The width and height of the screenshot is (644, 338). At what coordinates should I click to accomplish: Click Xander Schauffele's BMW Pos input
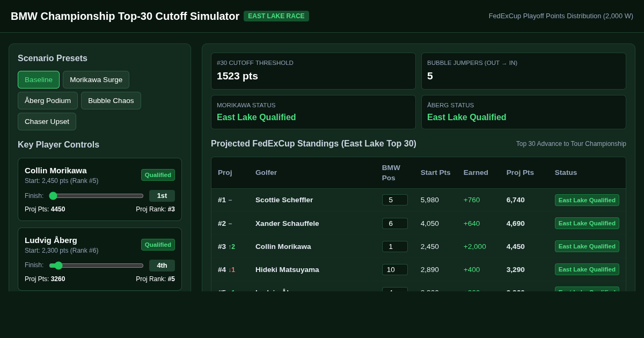[x=394, y=223]
